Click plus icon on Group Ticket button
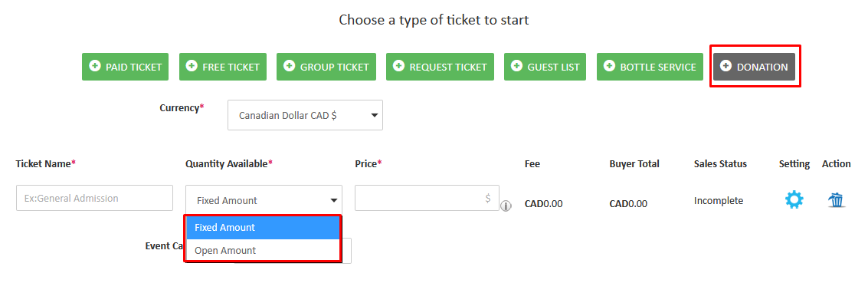This screenshot has width=868, height=293. 289,66
